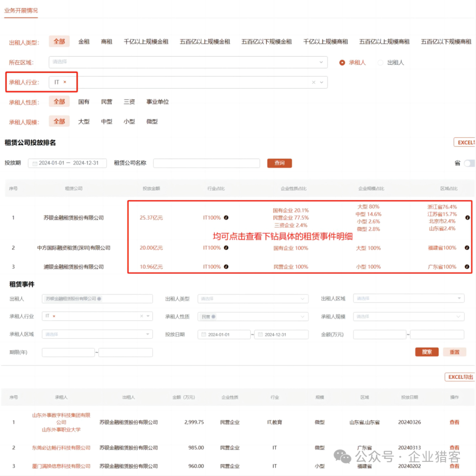Select 三资 under 承租人性质

[129, 102]
